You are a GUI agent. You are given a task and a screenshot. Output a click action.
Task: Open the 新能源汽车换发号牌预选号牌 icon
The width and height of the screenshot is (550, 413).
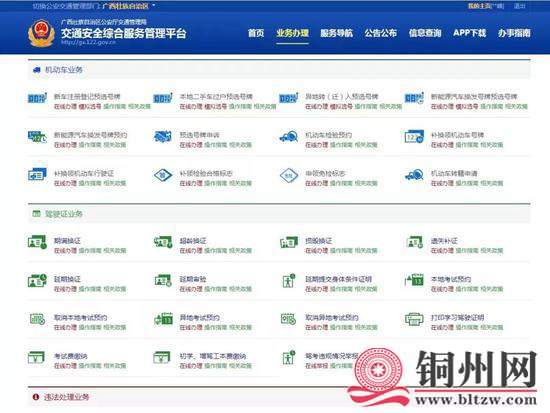coord(414,98)
